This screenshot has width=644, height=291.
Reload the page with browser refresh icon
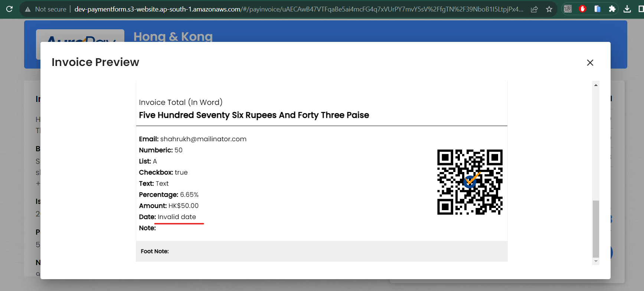point(10,9)
